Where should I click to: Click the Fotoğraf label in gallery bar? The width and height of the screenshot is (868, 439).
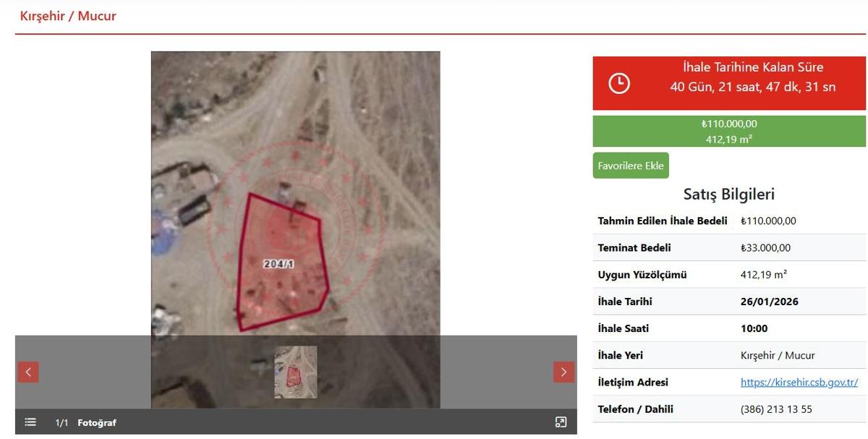click(97, 423)
